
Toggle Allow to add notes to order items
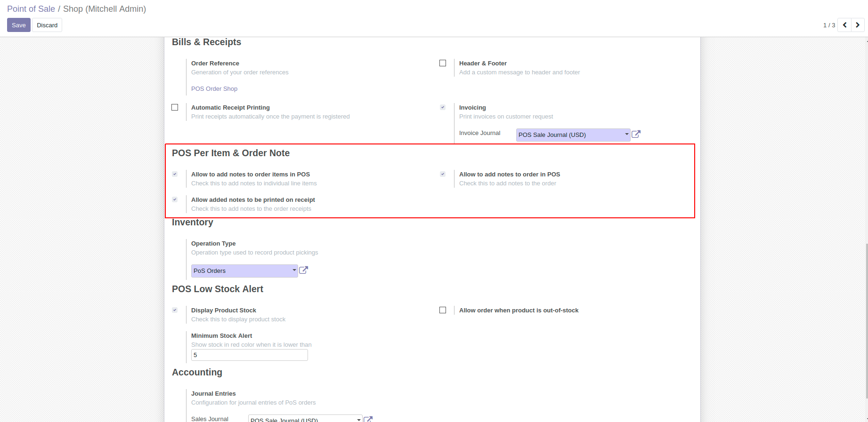point(175,174)
